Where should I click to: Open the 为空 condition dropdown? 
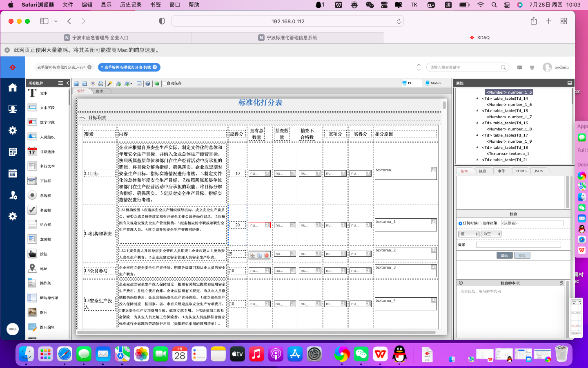coord(491,234)
